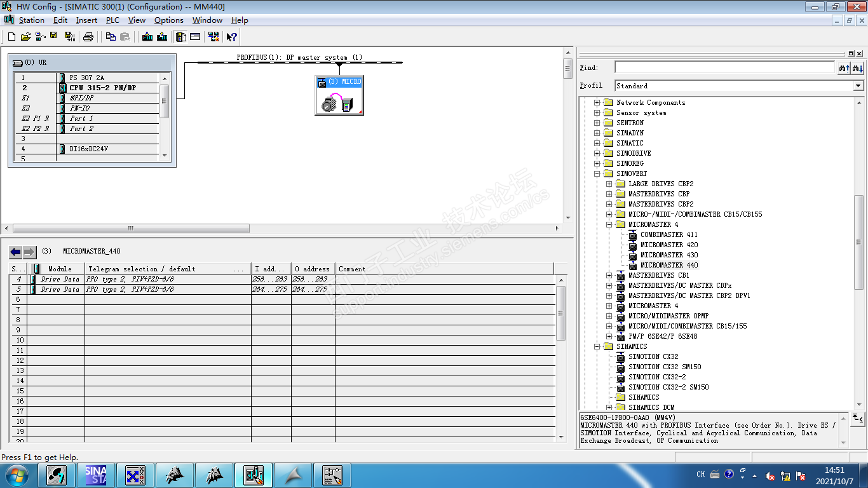Image resolution: width=868 pixels, height=488 pixels.
Task: Click the muted volume tray icon
Action: [x=770, y=475]
